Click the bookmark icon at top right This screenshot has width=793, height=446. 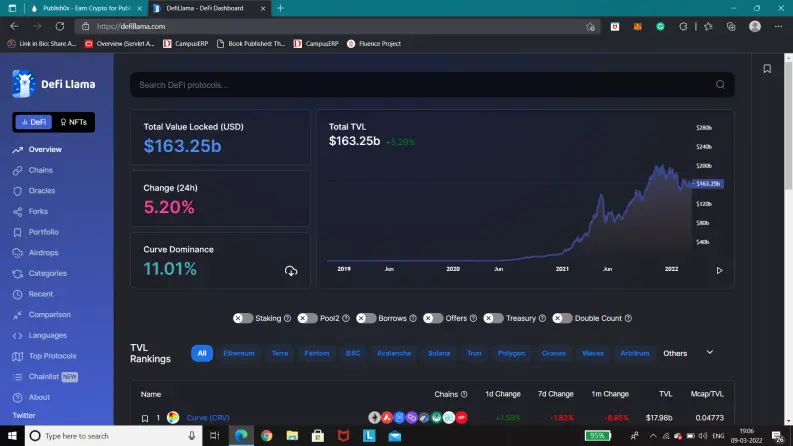(767, 68)
